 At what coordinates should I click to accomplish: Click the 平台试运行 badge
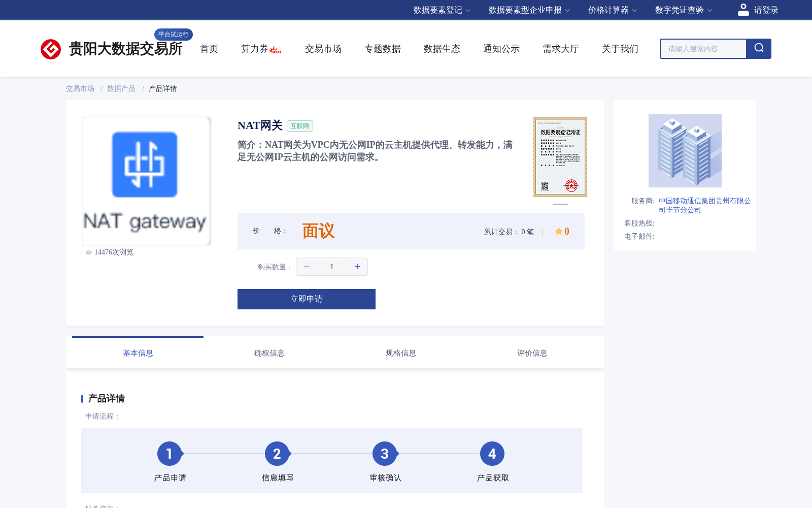[174, 35]
